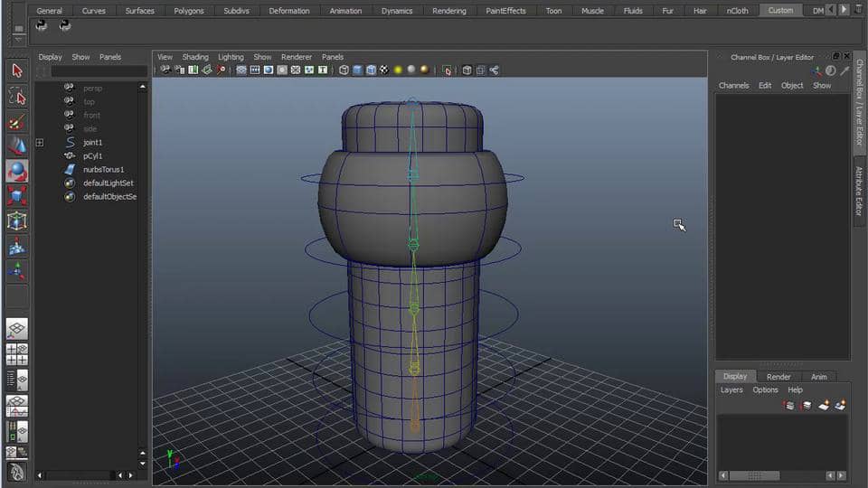Viewport: 868px width, 488px height.
Task: Click the checkered textured display icon
Action: coord(384,70)
